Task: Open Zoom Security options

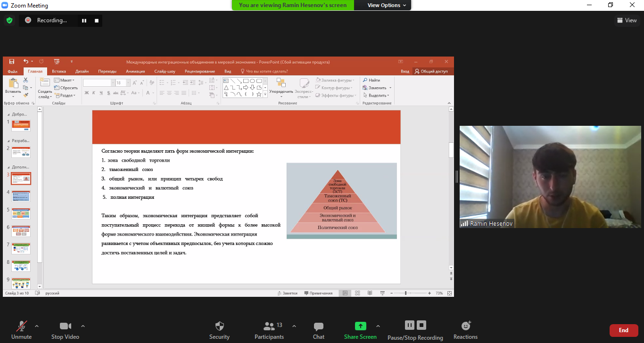Action: coord(219,330)
